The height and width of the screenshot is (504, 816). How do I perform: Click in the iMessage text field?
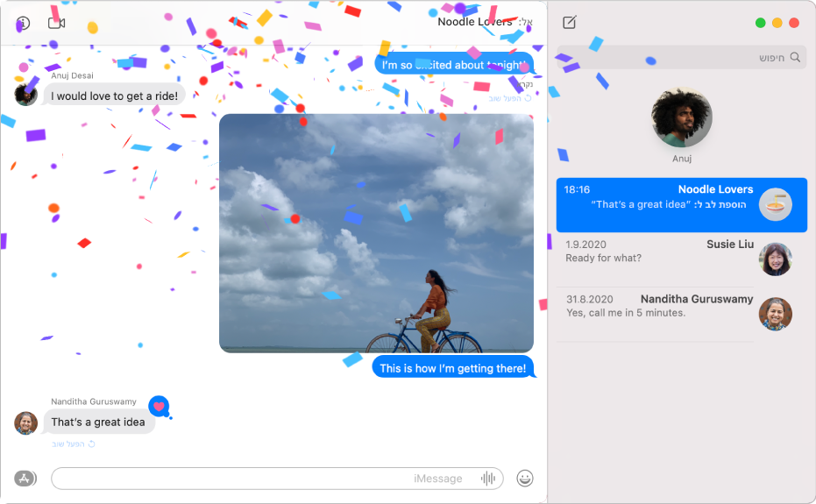point(277,479)
